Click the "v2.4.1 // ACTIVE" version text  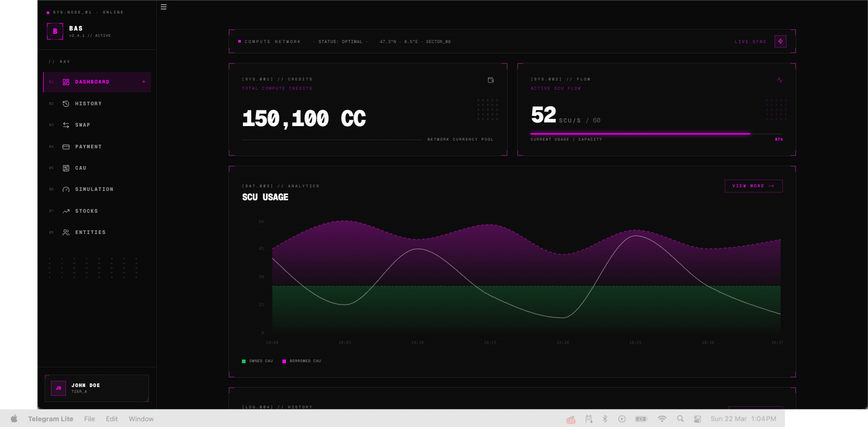[x=90, y=36]
